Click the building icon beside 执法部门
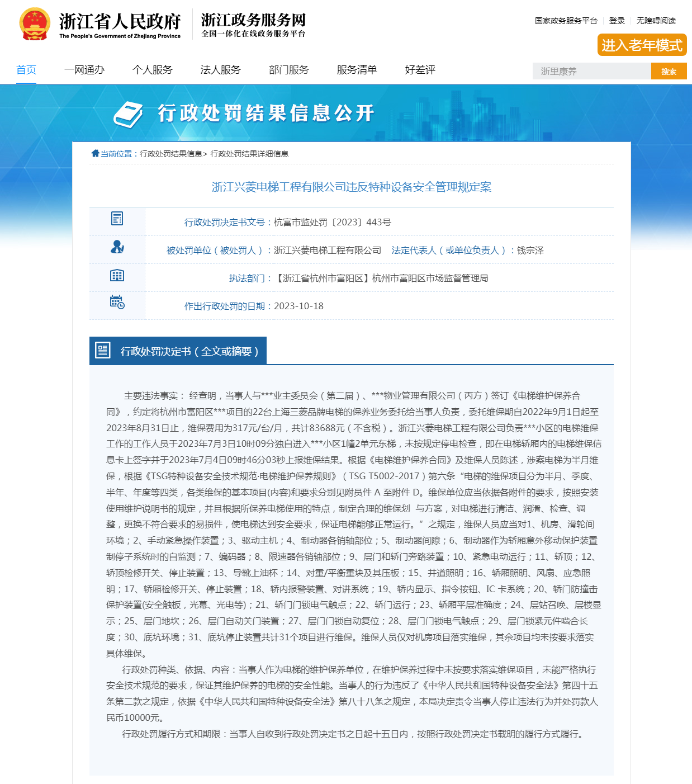 point(117,275)
